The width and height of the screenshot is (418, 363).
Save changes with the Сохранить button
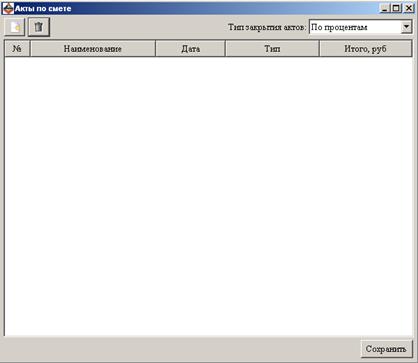click(386, 349)
